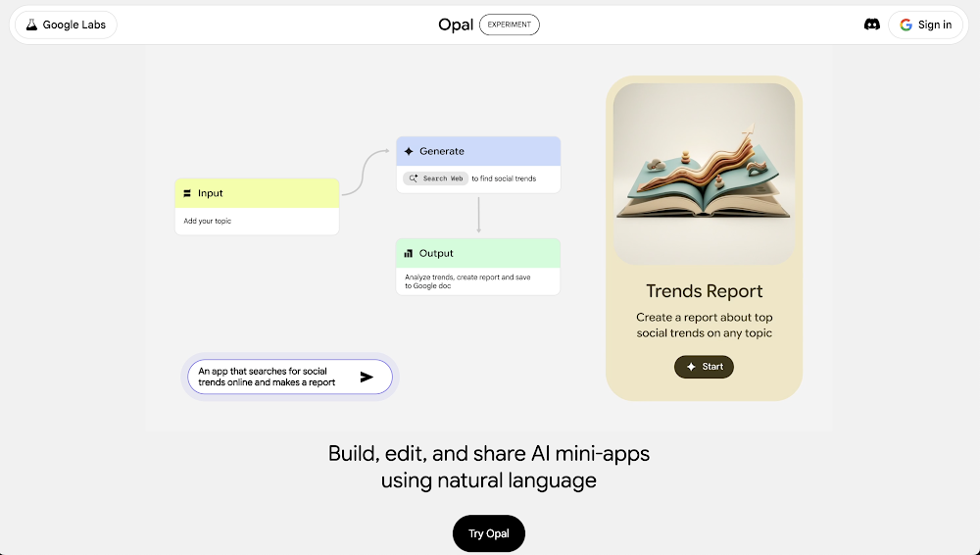
Task: Click the Discord icon in header
Action: point(871,25)
